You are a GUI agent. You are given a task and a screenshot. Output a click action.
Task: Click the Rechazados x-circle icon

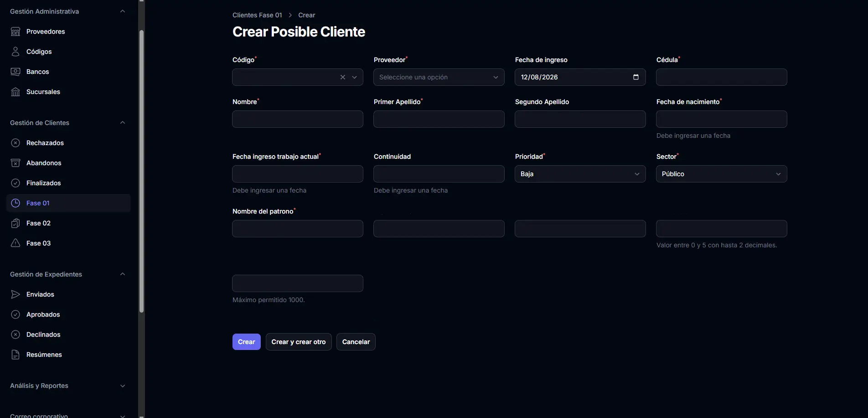(15, 143)
